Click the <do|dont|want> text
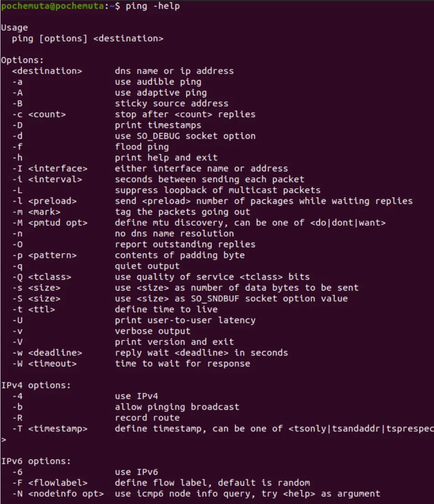The image size is (434, 504). click(348, 223)
